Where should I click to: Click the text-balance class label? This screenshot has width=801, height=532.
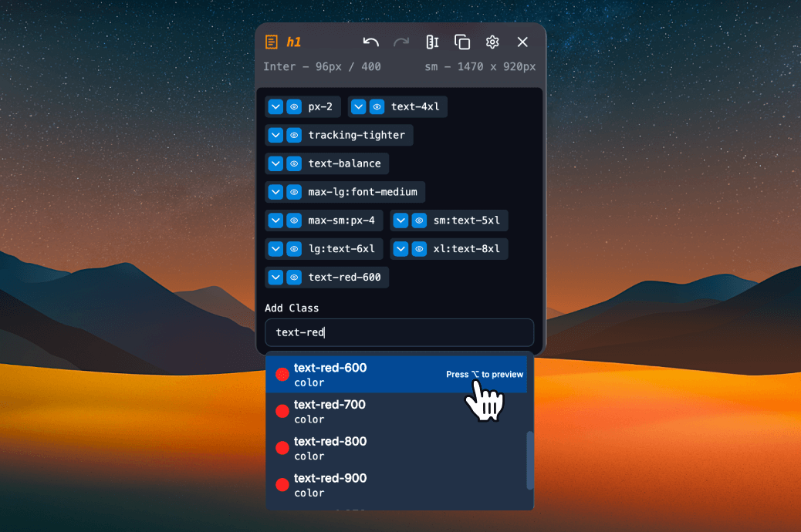tap(345, 164)
